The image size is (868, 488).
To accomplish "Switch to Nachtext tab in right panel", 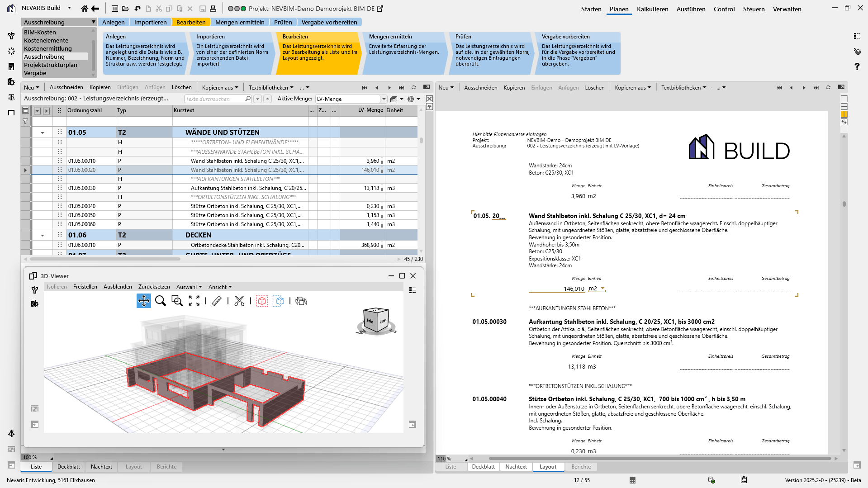I will pyautogui.click(x=516, y=467).
